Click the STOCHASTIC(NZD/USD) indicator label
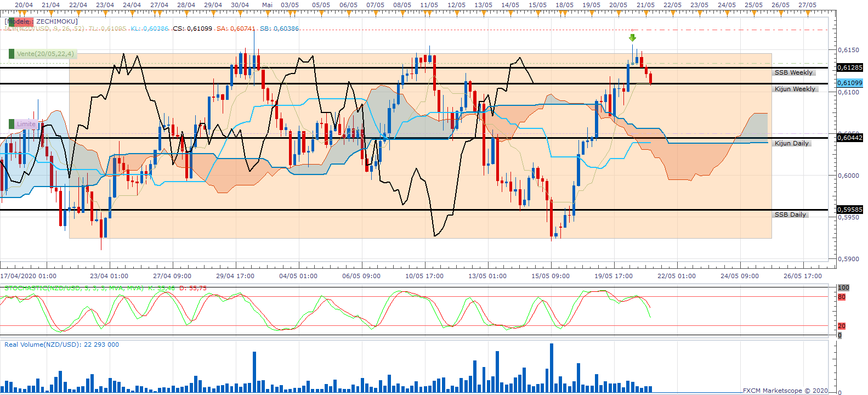 click(x=74, y=288)
